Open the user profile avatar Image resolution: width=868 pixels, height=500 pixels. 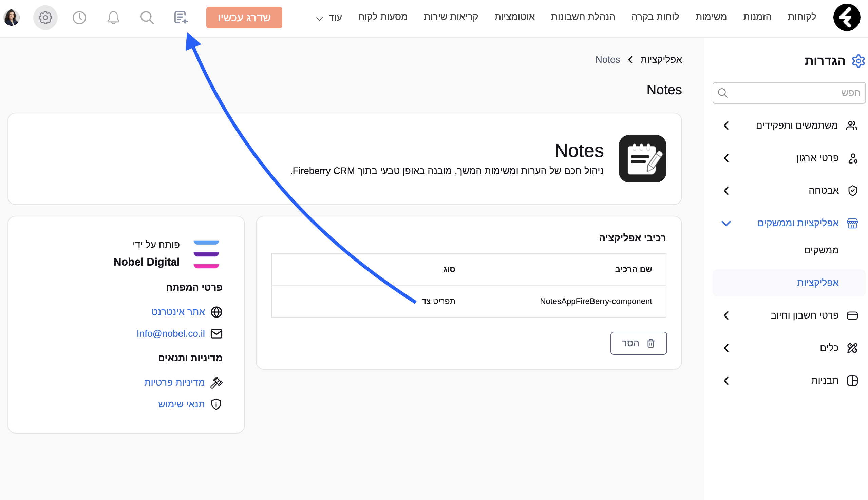(x=12, y=17)
